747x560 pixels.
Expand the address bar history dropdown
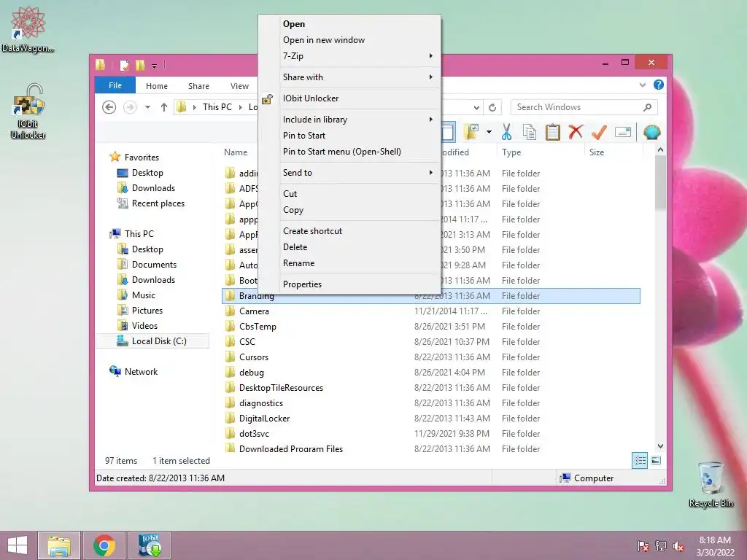tap(476, 108)
